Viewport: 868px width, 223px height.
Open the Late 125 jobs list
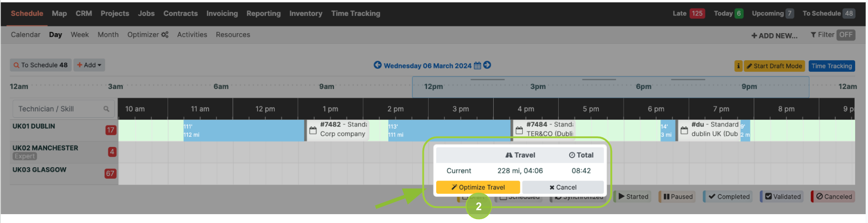pos(688,13)
